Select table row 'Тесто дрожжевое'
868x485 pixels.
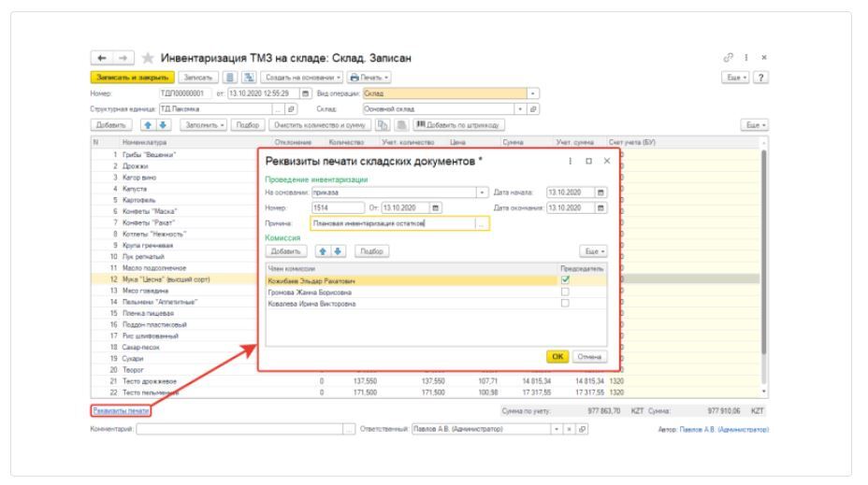coord(427,381)
